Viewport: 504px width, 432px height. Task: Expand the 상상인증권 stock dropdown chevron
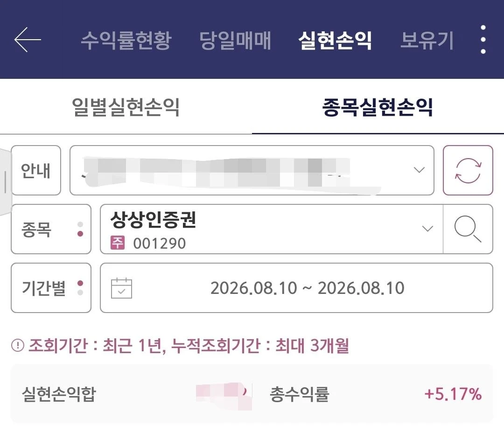(427, 229)
